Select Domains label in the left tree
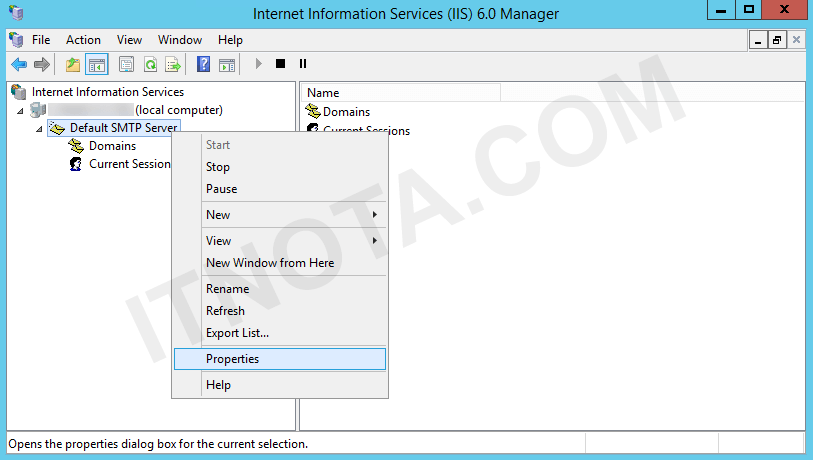Image resolution: width=813 pixels, height=460 pixels. pyautogui.click(x=113, y=146)
